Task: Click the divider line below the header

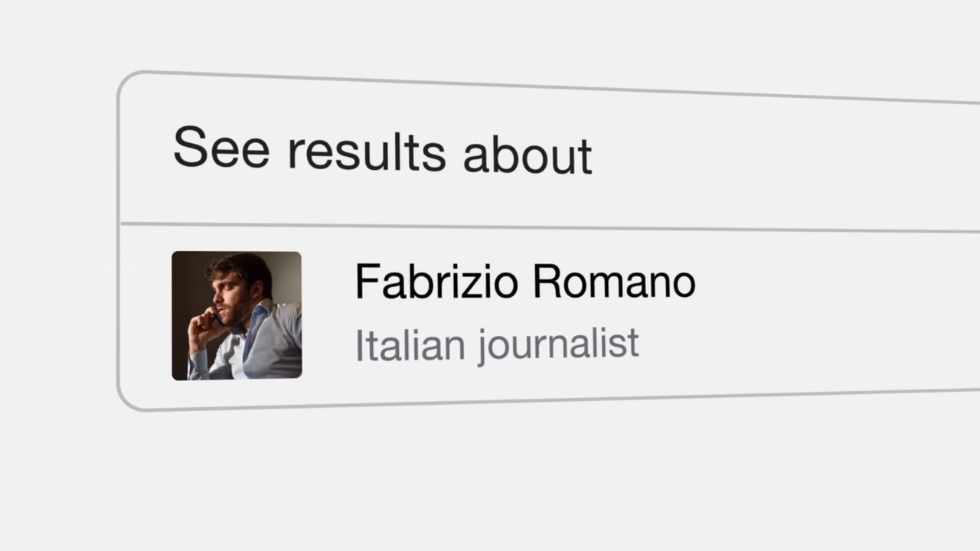Action: 550,227
